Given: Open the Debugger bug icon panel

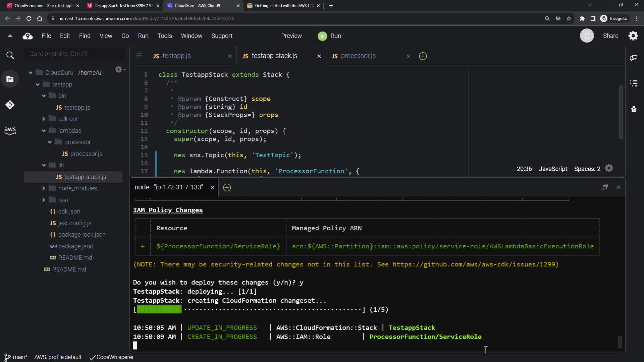Looking at the screenshot, I should click(x=634, y=109).
